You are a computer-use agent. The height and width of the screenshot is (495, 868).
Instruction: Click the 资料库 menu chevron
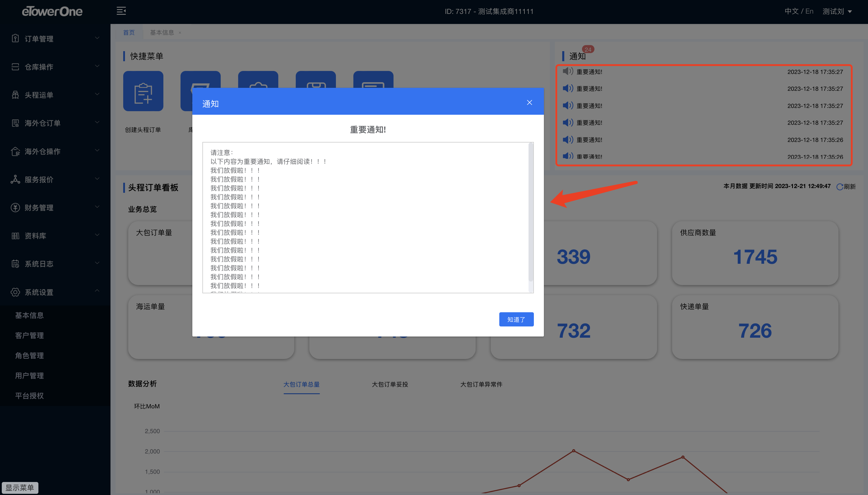point(97,235)
